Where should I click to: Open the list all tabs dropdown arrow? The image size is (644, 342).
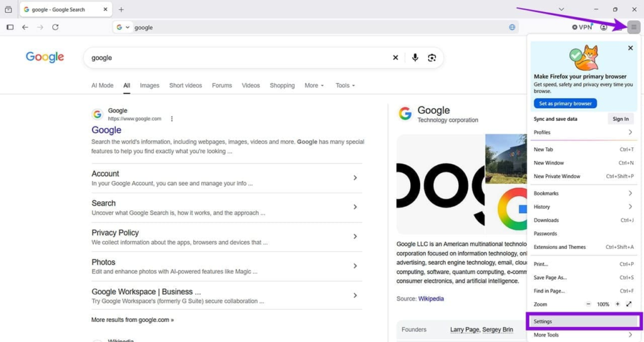point(561,9)
